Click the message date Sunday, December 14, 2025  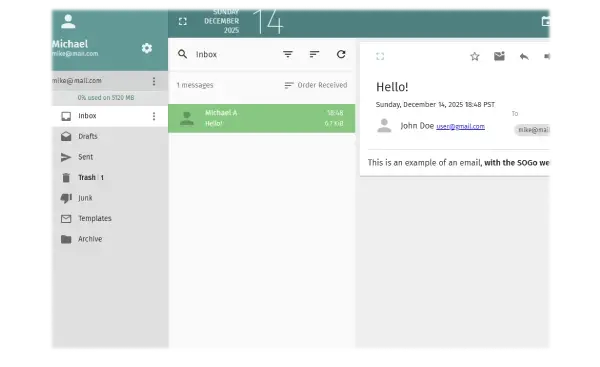(435, 104)
